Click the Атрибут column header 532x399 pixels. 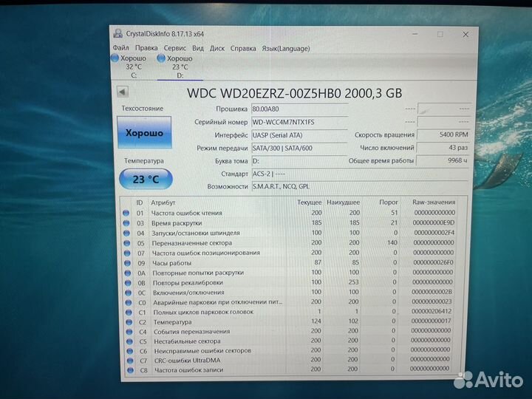[163, 202]
